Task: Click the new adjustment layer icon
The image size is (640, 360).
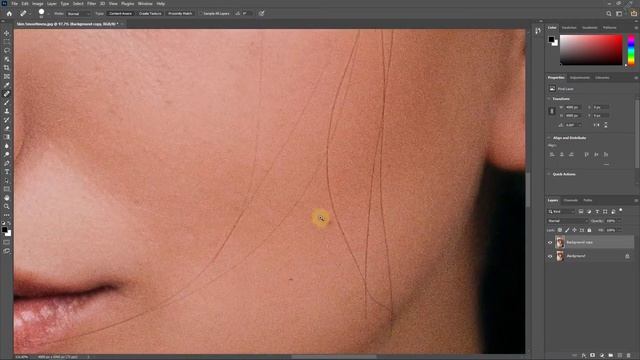Action: [x=602, y=356]
